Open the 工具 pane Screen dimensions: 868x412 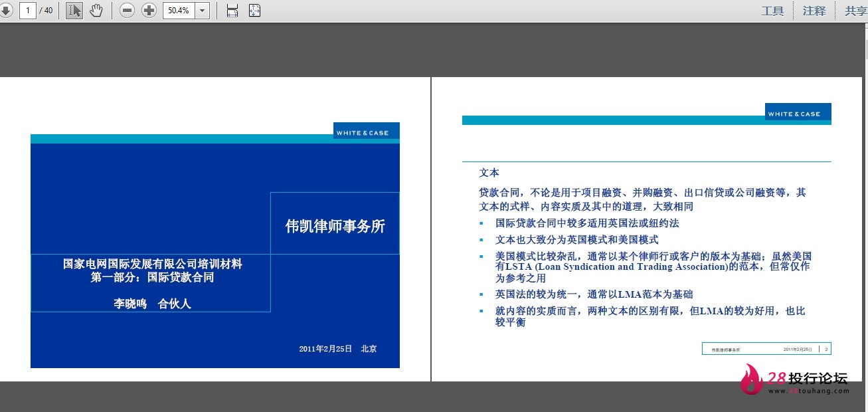772,11
